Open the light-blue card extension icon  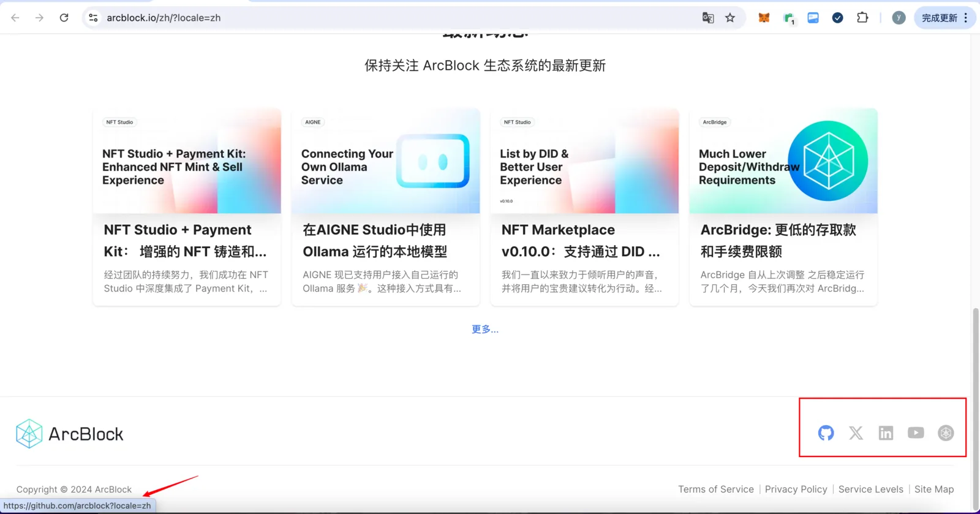pyautogui.click(x=813, y=18)
